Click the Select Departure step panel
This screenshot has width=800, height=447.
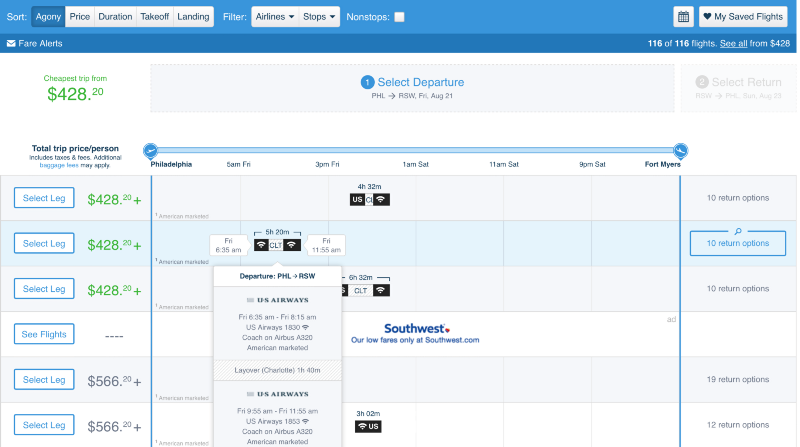(412, 88)
